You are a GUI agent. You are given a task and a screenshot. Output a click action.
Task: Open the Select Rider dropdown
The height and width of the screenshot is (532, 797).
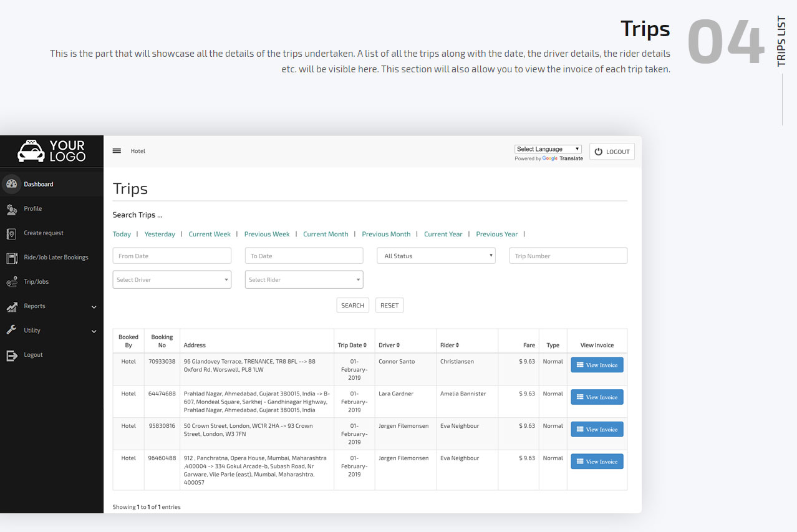[x=304, y=279]
